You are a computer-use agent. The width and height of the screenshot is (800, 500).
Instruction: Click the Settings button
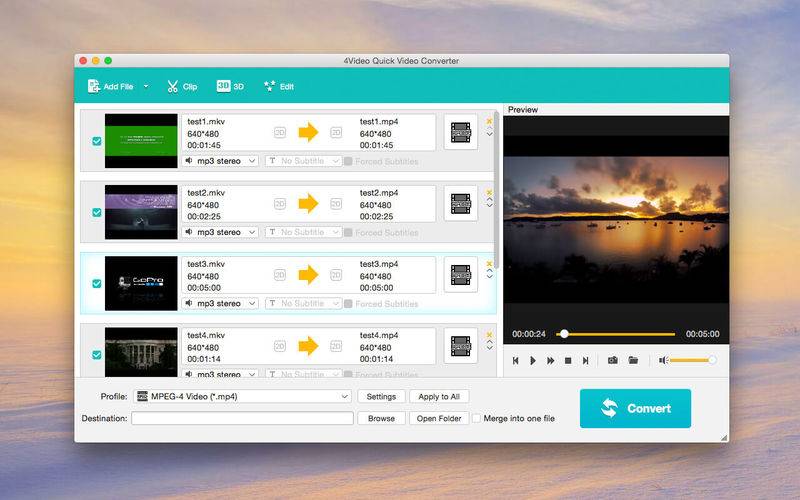click(x=381, y=396)
